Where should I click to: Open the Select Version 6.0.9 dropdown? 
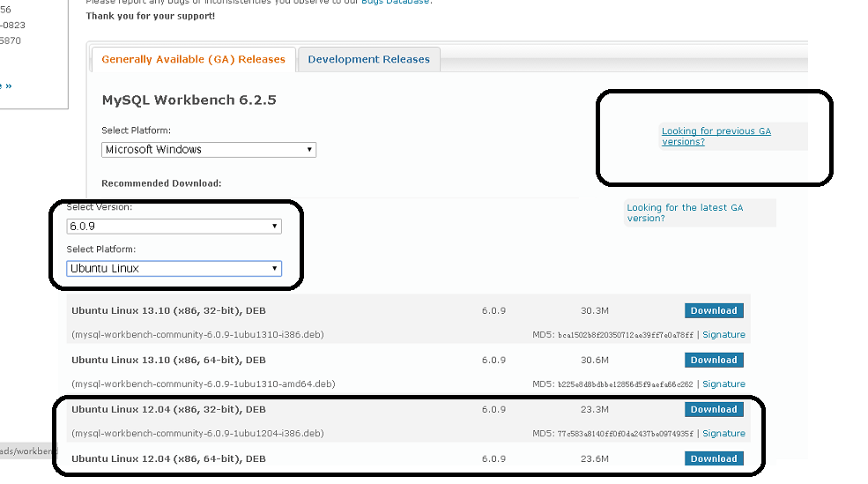click(x=174, y=226)
